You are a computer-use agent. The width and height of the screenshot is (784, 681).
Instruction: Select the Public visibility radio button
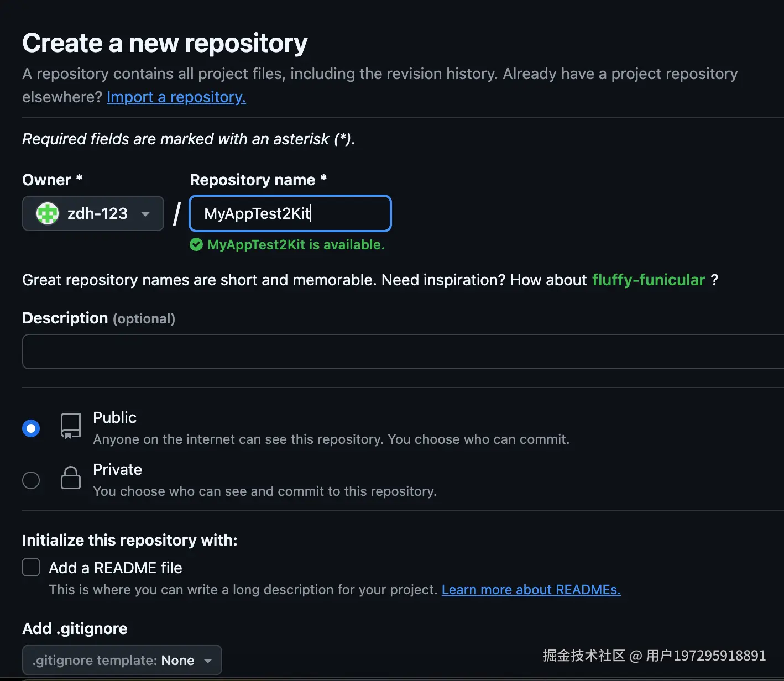31,428
